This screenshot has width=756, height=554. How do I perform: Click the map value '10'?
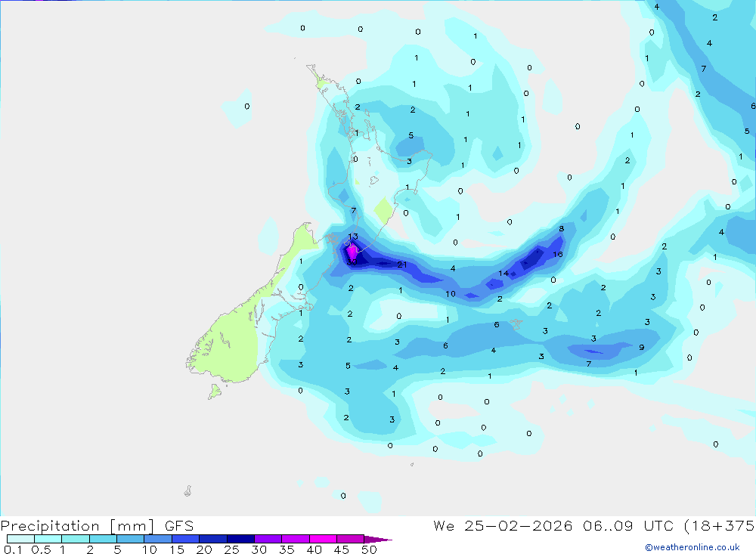click(x=451, y=294)
